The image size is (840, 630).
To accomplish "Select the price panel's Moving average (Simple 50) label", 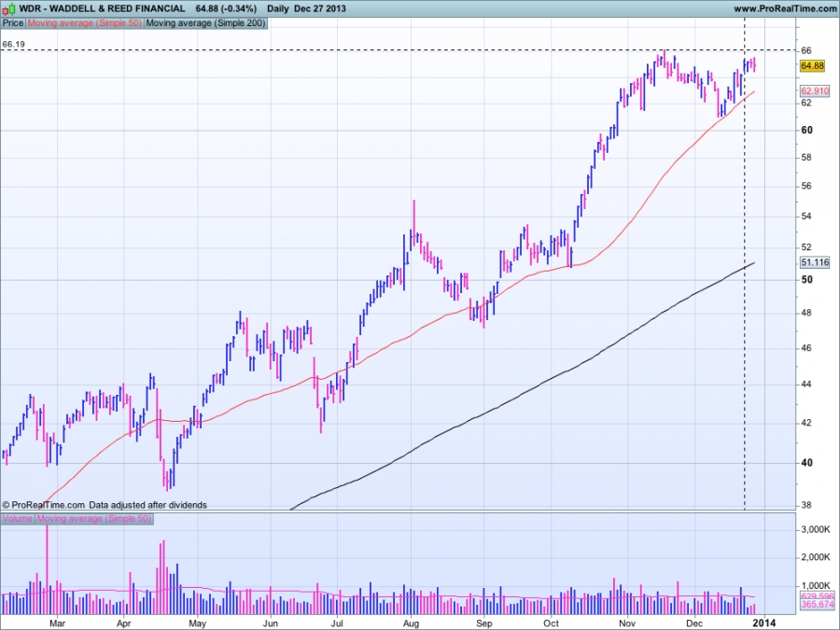I will tap(85, 23).
